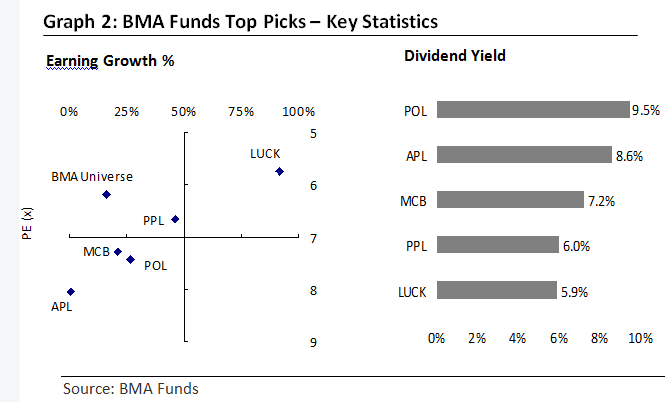Select the MCB diamond marker
Screen dimensions: 666x402
coord(117,252)
